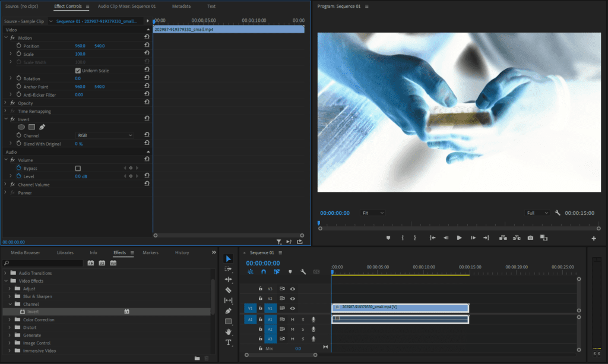Select the Hand tool

tap(229, 331)
